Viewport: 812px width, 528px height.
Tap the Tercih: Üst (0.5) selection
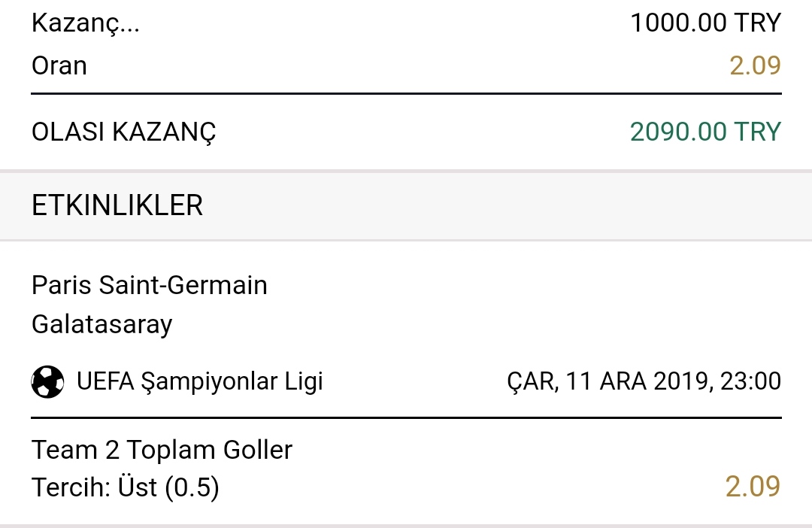pyautogui.click(x=126, y=487)
